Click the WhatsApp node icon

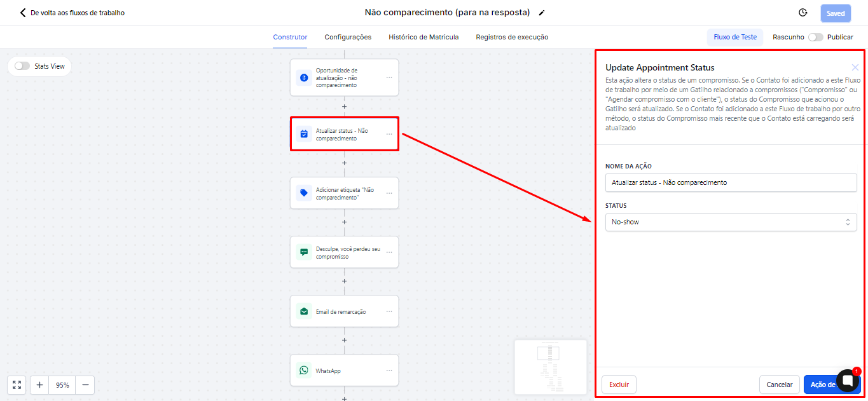304,370
